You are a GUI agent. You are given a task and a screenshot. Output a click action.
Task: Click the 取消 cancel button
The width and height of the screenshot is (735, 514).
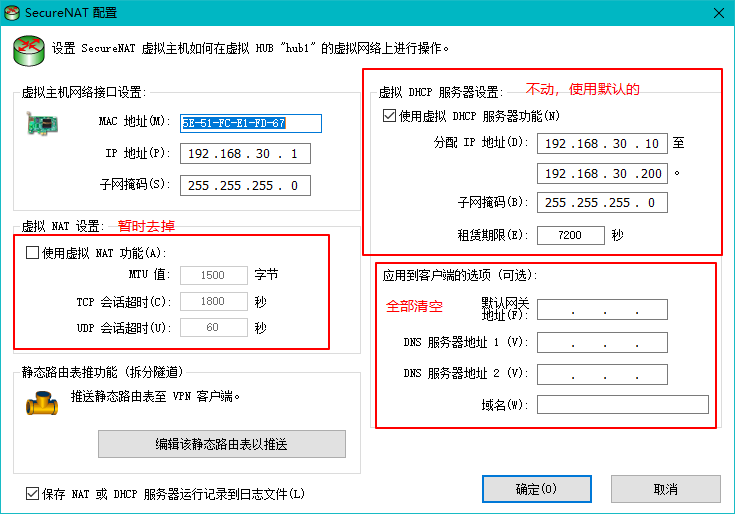tap(665, 489)
